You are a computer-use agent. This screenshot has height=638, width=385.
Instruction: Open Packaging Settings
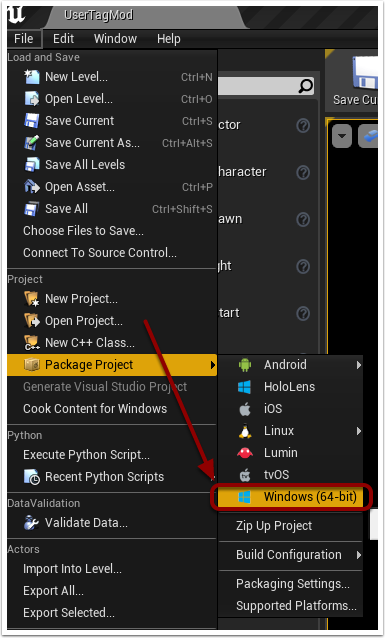click(291, 584)
